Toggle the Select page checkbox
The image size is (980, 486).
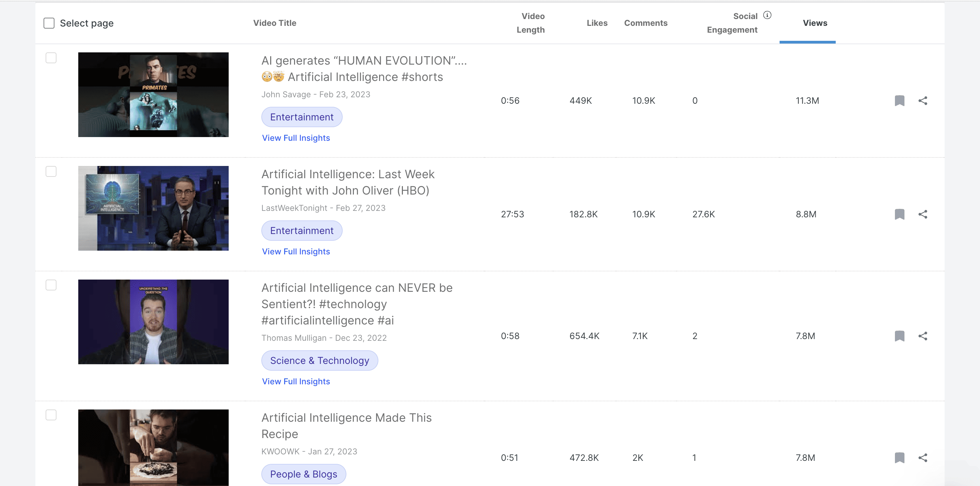49,23
